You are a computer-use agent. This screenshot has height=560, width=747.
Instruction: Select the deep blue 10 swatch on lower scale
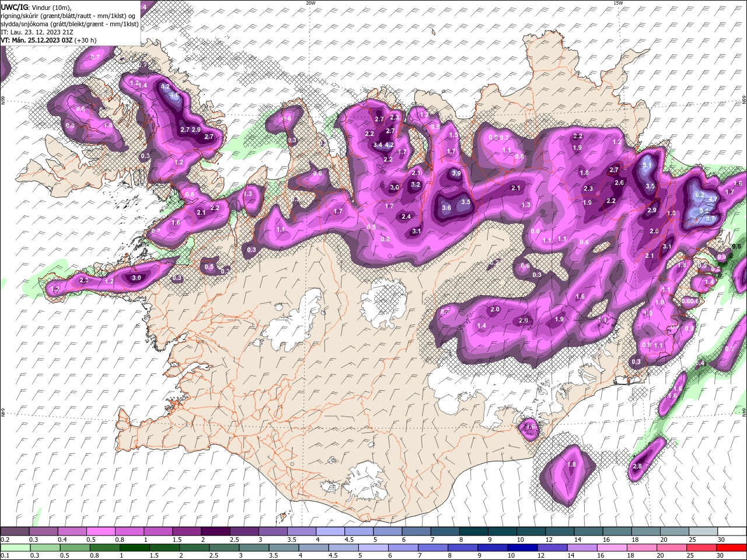[521, 547]
